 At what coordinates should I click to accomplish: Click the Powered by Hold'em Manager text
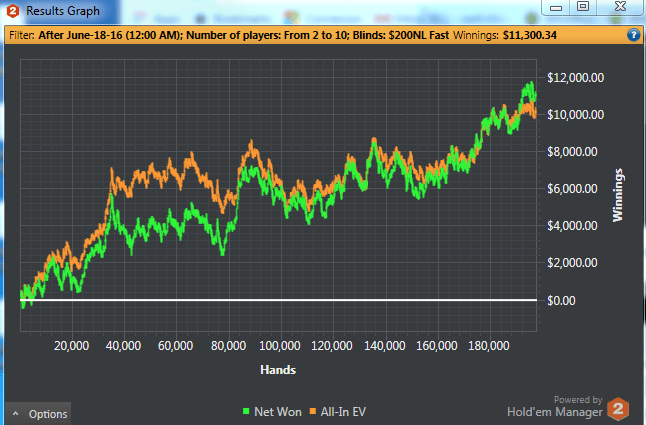555,407
